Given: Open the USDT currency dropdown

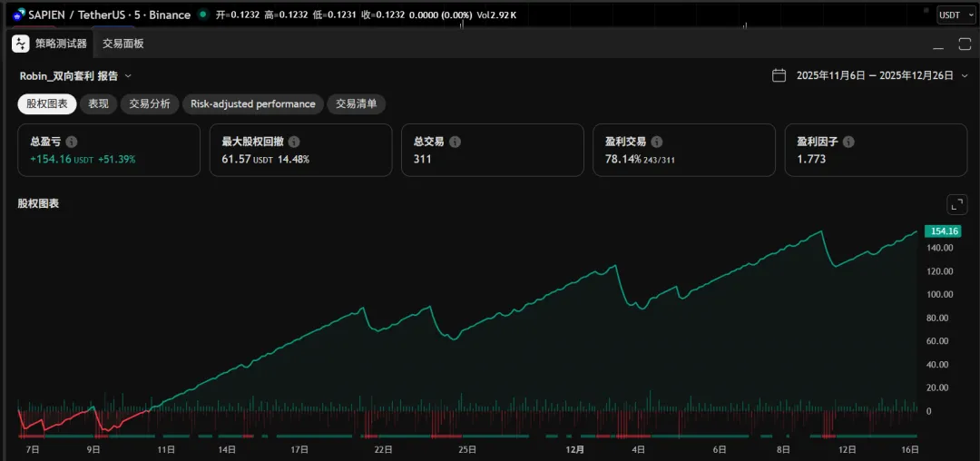Looking at the screenshot, I should [956, 15].
